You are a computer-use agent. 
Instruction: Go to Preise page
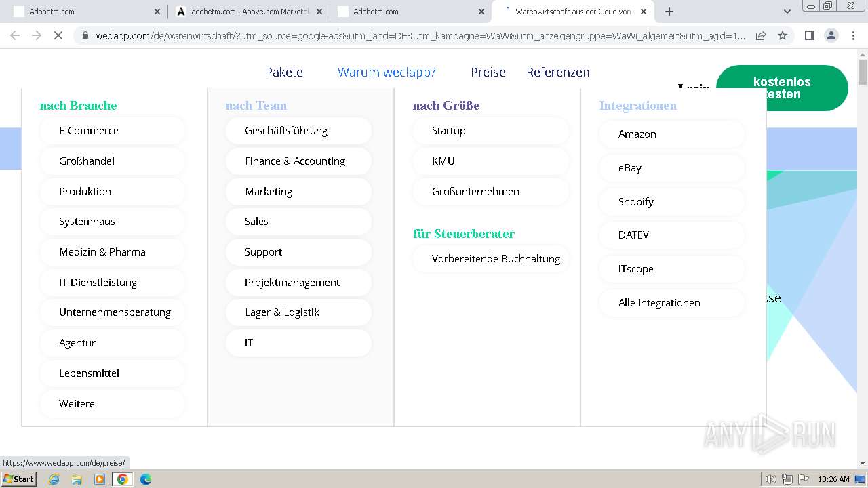coord(488,73)
